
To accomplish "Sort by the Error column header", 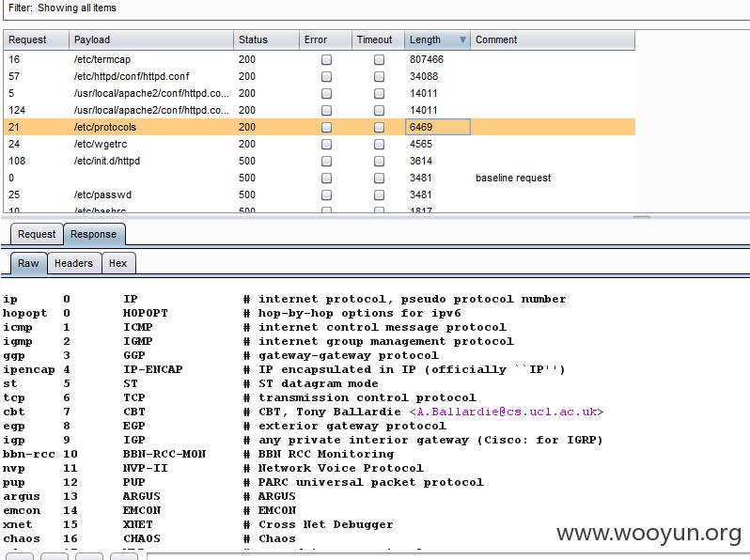I will click(326, 39).
